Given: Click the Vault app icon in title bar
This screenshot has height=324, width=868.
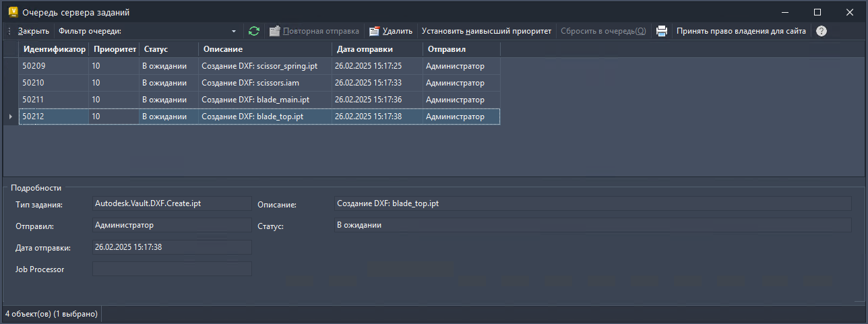Looking at the screenshot, I should coord(12,12).
